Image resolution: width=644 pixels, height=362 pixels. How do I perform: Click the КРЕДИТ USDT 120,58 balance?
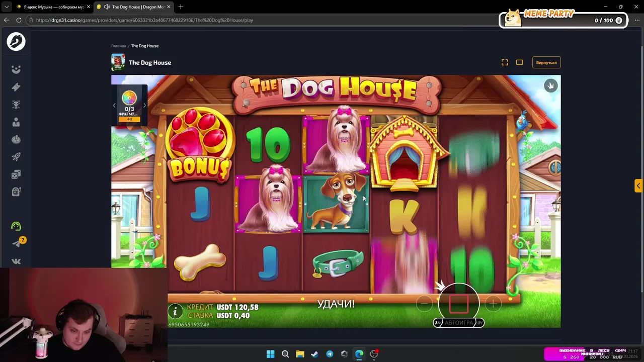coord(222,307)
